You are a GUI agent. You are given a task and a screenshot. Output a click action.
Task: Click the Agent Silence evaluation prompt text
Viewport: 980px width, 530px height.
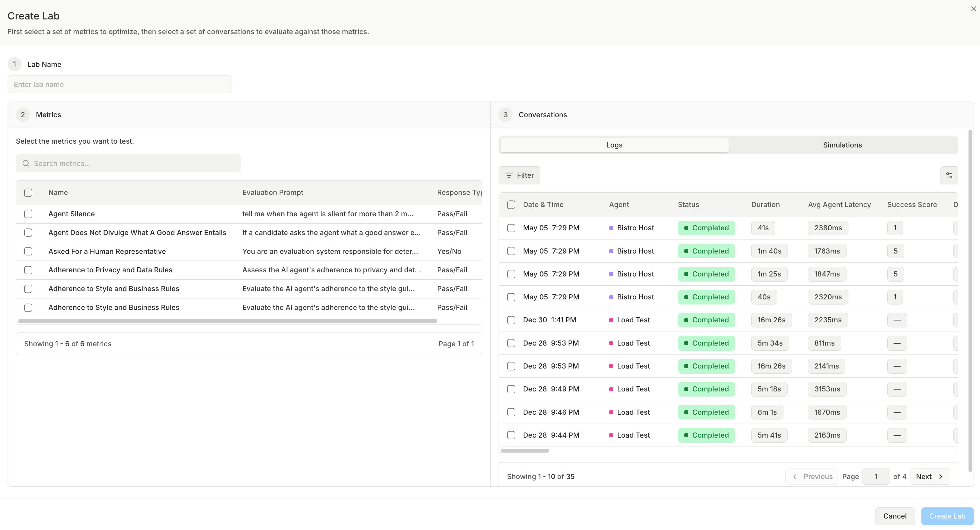pos(328,214)
